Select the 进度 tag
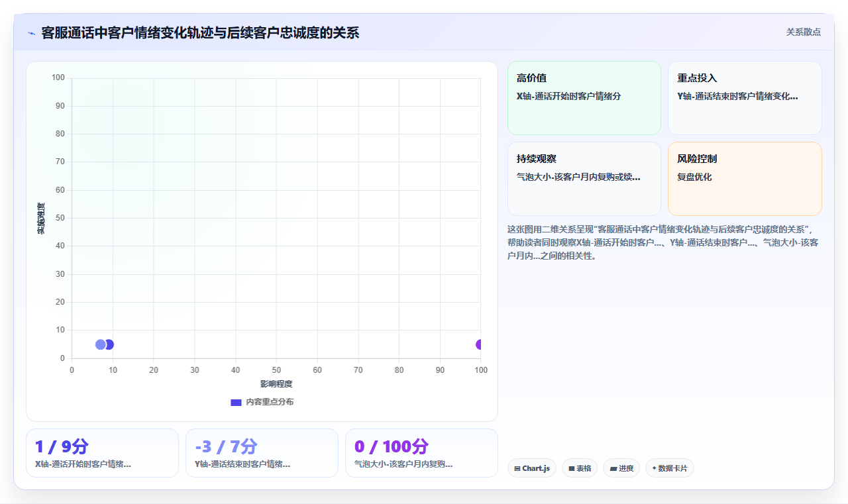The image size is (848, 504). (621, 468)
